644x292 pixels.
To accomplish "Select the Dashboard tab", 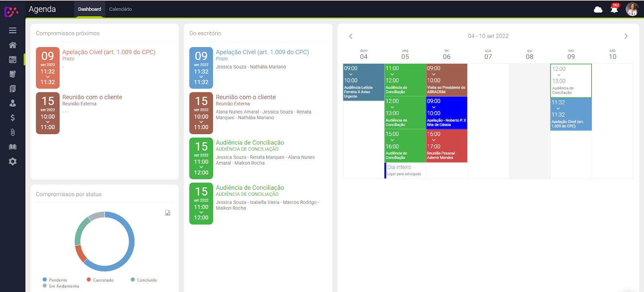I will pyautogui.click(x=89, y=9).
